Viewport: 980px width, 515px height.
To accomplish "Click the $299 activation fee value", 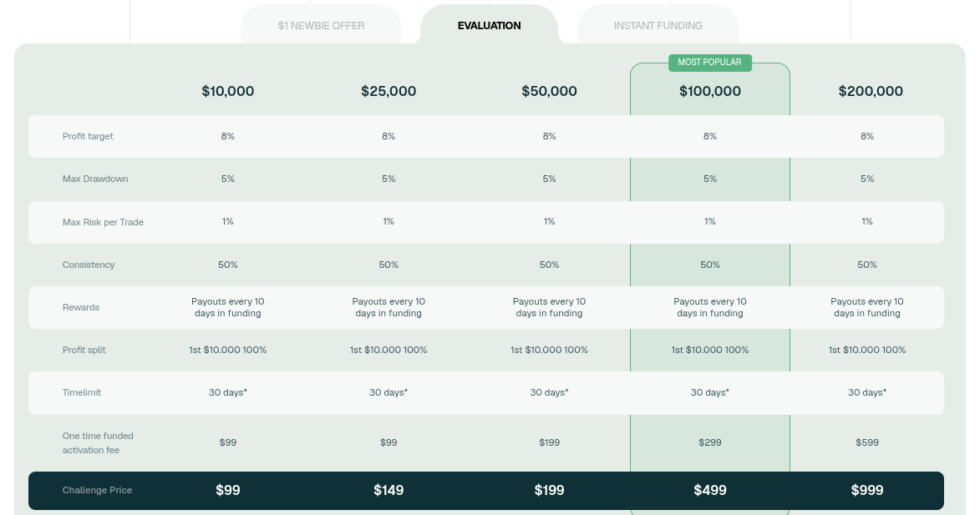I will click(709, 442).
